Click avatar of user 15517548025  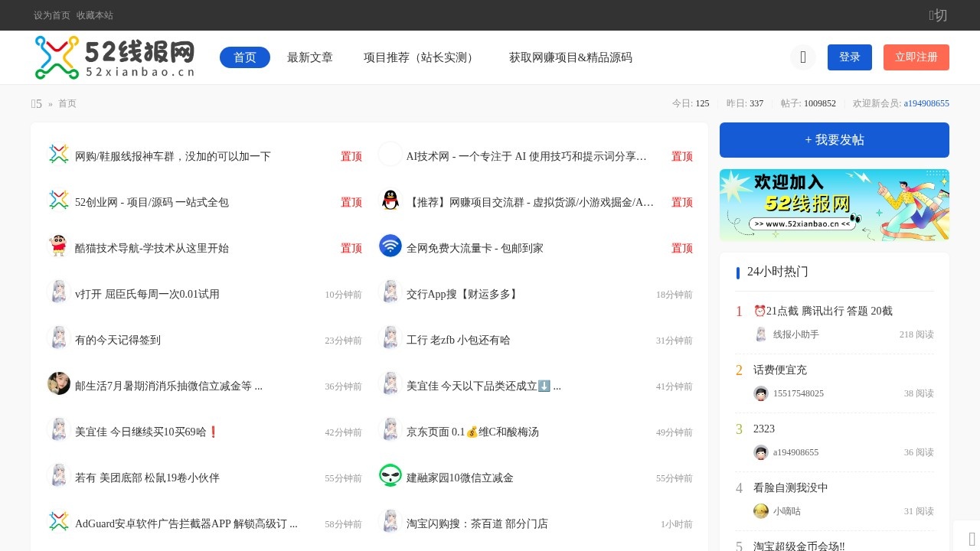(x=761, y=393)
